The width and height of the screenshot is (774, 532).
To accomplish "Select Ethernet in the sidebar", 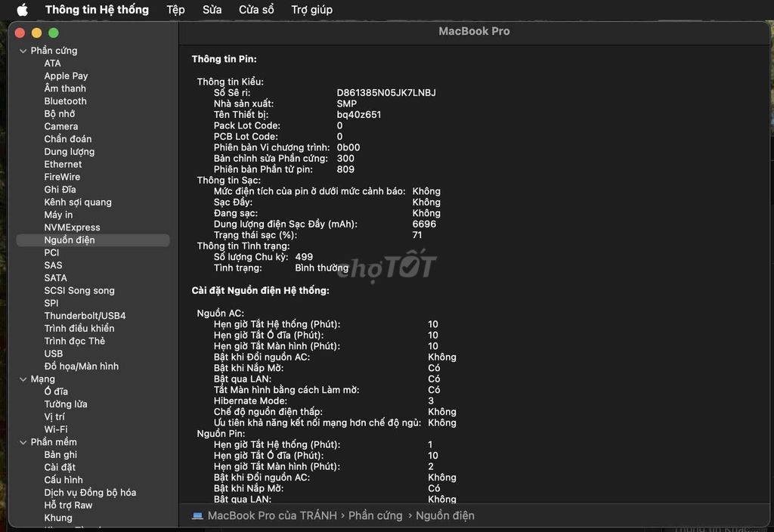I will tap(63, 164).
